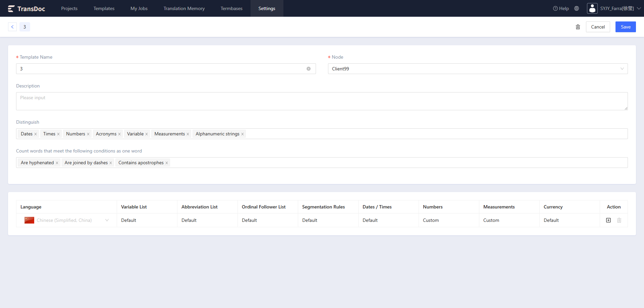The width and height of the screenshot is (644, 308).
Task: Remove the Are hyphenated tag
Action: [x=57, y=163]
